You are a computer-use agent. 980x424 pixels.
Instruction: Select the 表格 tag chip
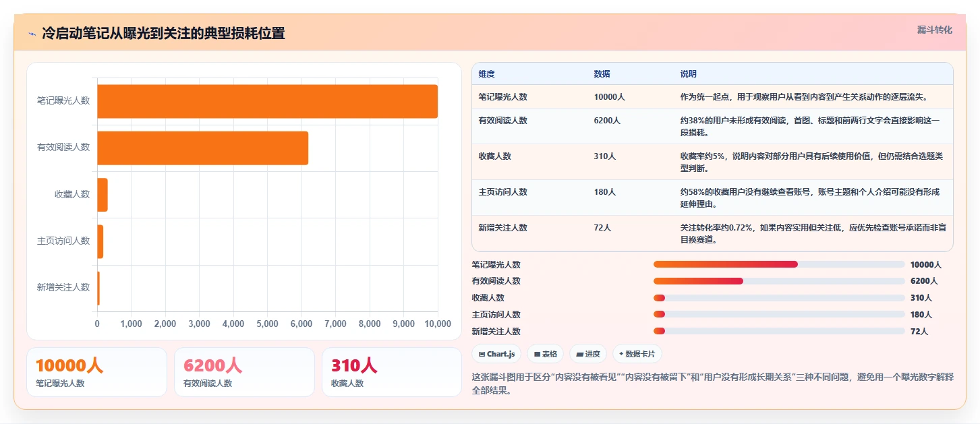(x=545, y=354)
